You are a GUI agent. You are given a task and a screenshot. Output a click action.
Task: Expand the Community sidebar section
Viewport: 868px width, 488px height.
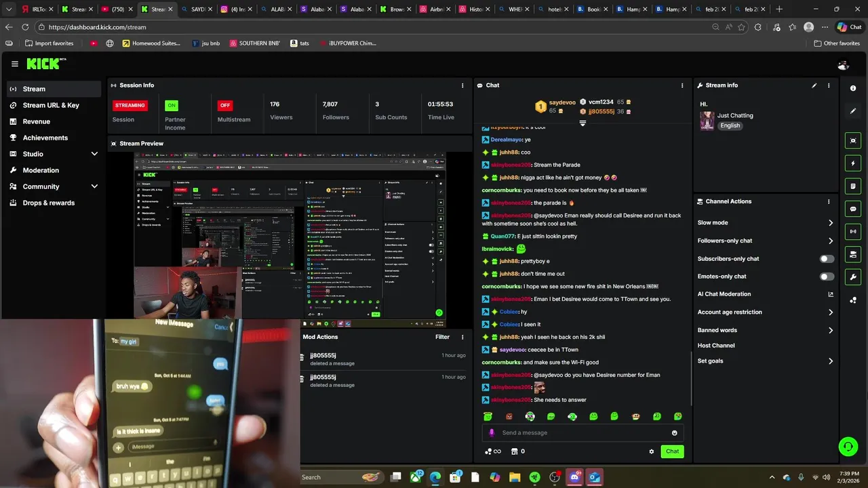[x=94, y=186]
